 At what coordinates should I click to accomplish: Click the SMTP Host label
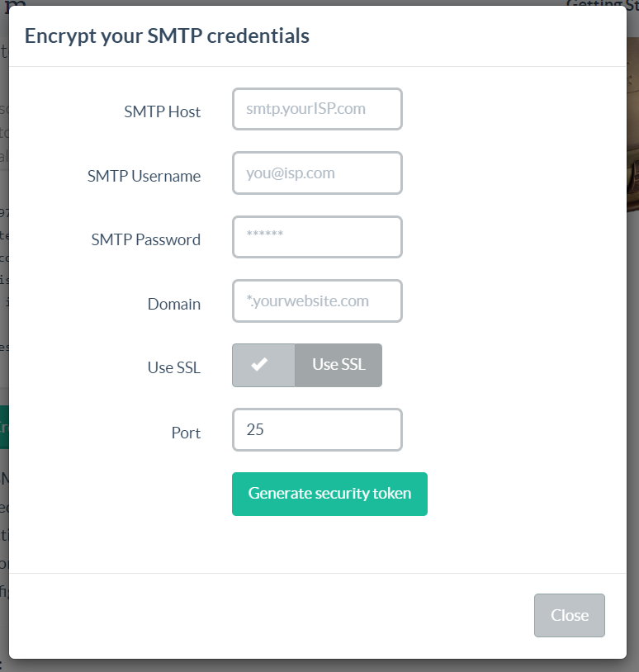pyautogui.click(x=162, y=111)
